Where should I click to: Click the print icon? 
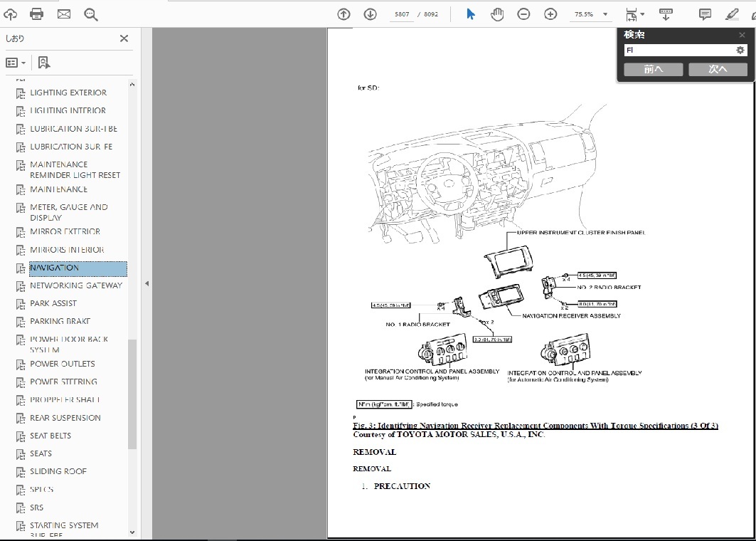tap(37, 14)
